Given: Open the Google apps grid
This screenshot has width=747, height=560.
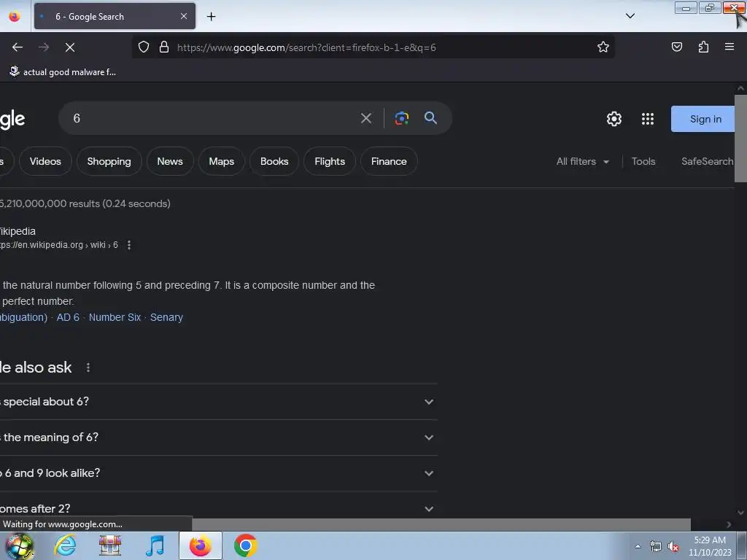Looking at the screenshot, I should tap(648, 119).
